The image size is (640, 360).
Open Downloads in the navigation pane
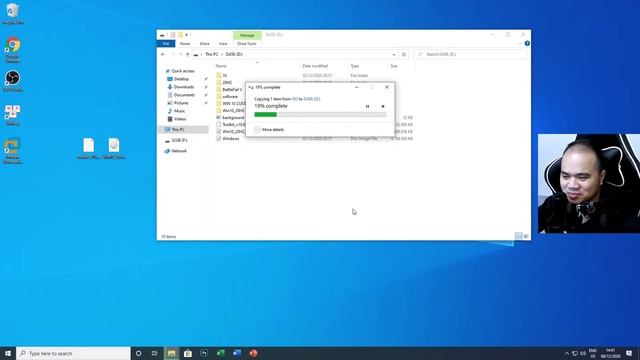tap(181, 87)
